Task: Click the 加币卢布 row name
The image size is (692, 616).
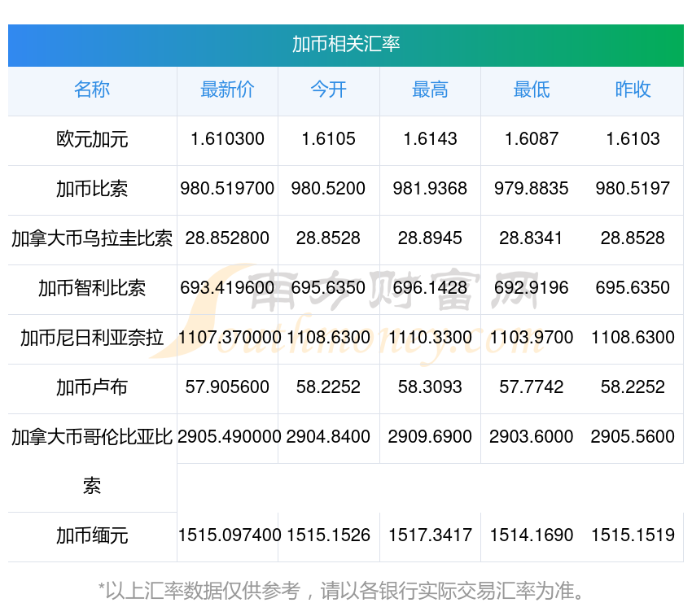Action: (x=92, y=387)
